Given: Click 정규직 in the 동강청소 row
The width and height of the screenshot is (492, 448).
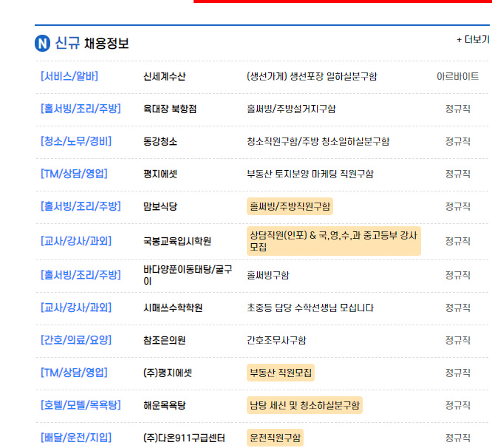Looking at the screenshot, I should click(458, 141).
